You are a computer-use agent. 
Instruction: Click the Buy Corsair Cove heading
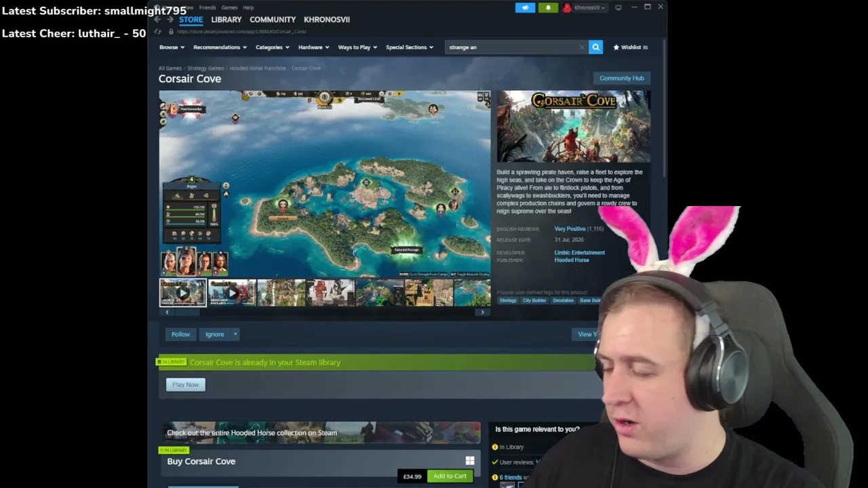tap(201, 462)
